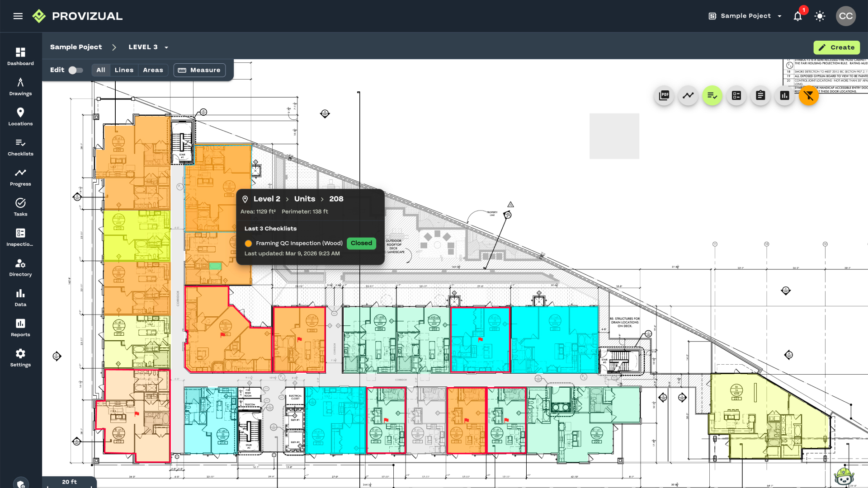Click Level 2 in the location popup
This screenshot has height=488, width=868.
click(x=267, y=199)
